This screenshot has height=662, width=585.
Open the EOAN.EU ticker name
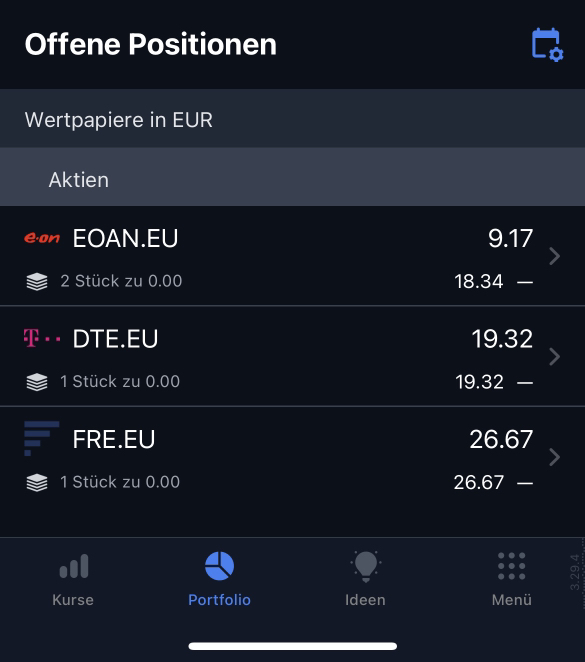(x=125, y=238)
